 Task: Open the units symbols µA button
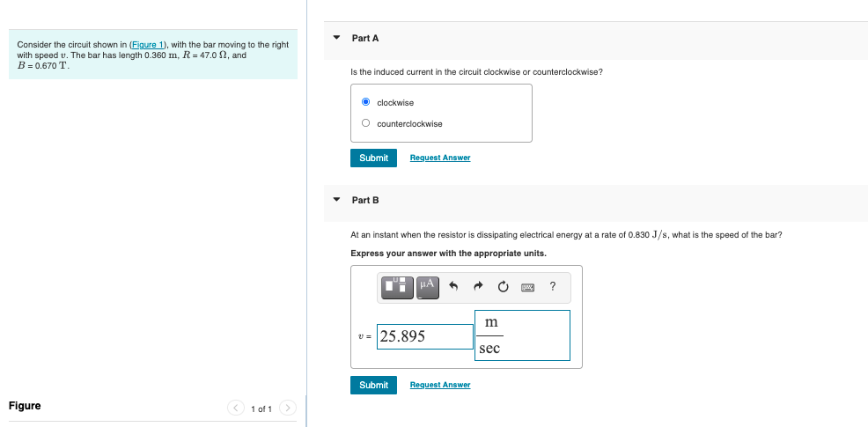pos(427,286)
